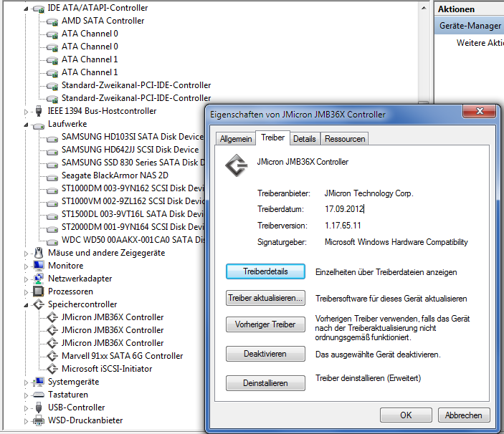Click the Tastaturen keyboard icon
The width and height of the screenshot is (504, 434).
39,395
